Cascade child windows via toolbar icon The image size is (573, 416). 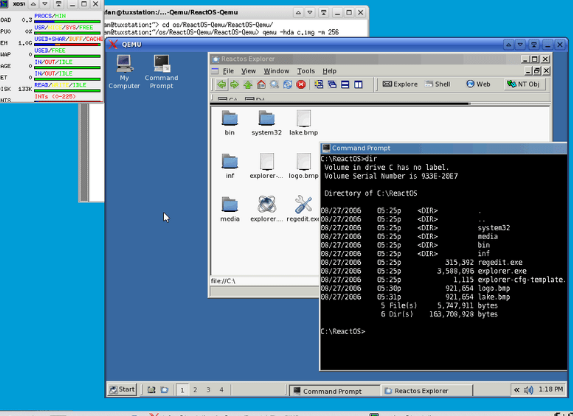(x=332, y=84)
